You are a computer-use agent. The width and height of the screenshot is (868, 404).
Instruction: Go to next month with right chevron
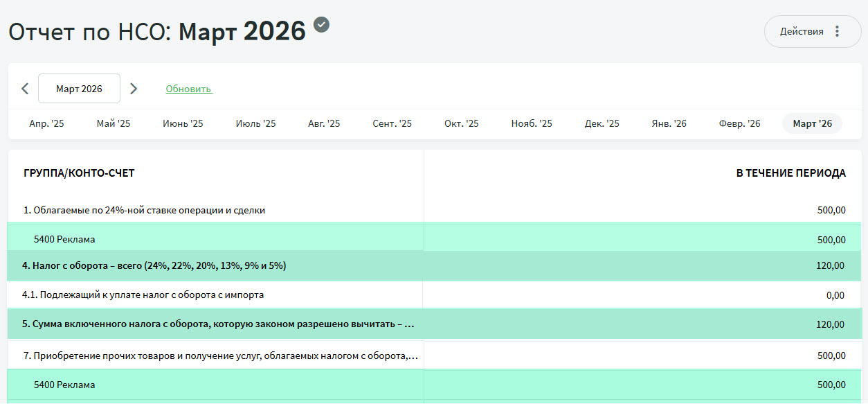point(134,89)
